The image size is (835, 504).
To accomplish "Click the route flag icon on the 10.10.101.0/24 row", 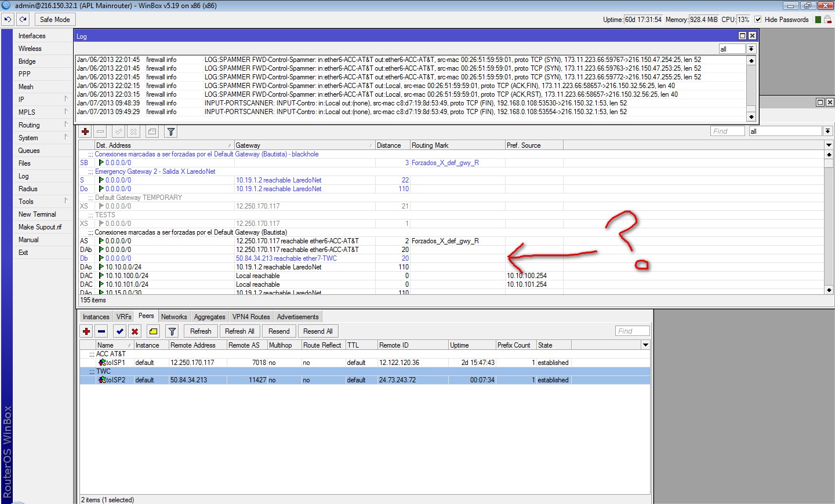I will tap(101, 284).
